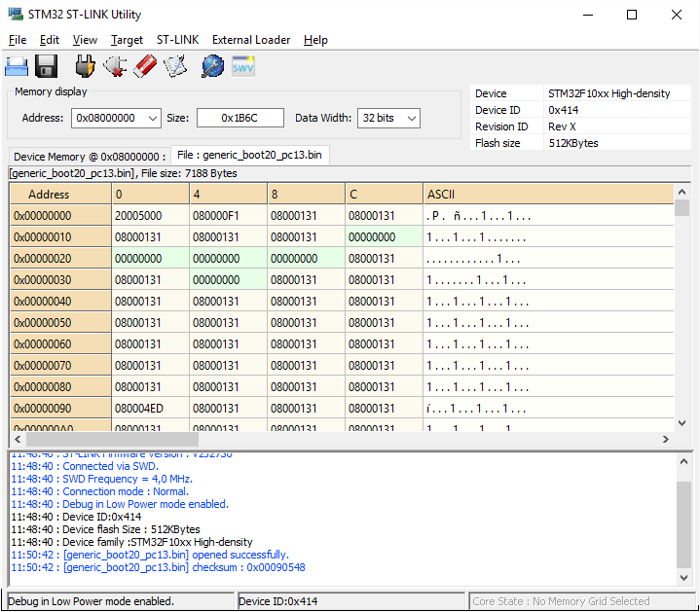Expand the Address dropdown list
Screen dimensions: 700x612
tap(151, 118)
